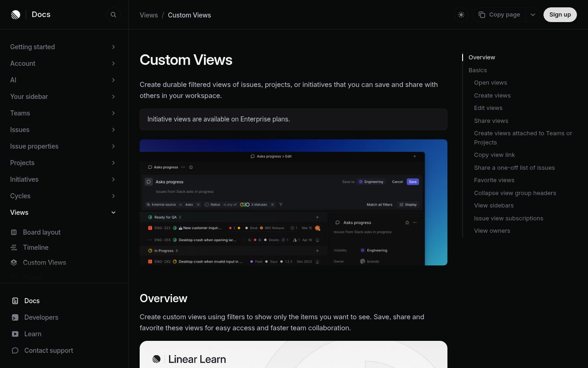
Task: Open the Board layout page
Action: [42, 232]
